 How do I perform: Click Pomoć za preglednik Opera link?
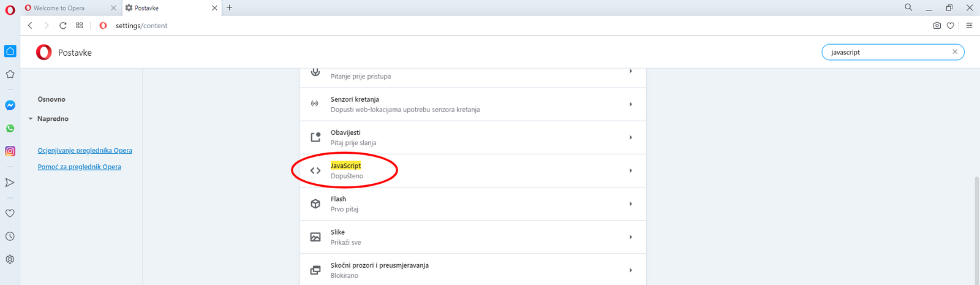coord(79,167)
